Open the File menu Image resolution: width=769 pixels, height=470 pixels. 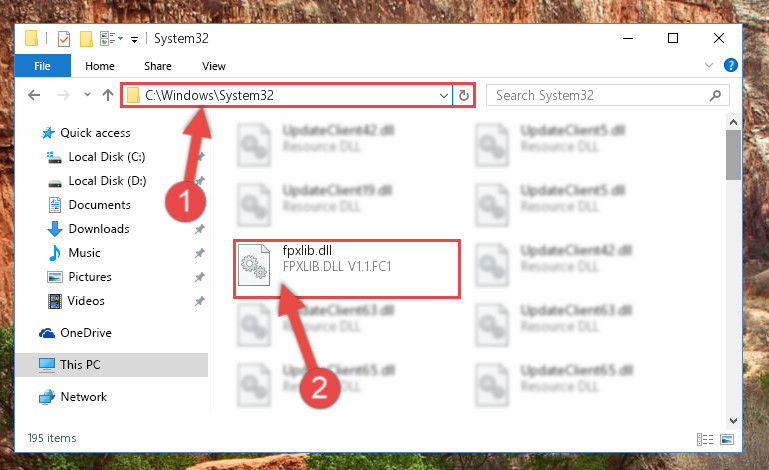(x=42, y=66)
